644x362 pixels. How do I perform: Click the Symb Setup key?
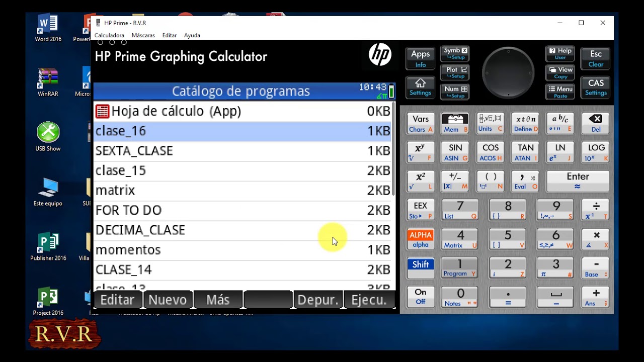tap(455, 53)
